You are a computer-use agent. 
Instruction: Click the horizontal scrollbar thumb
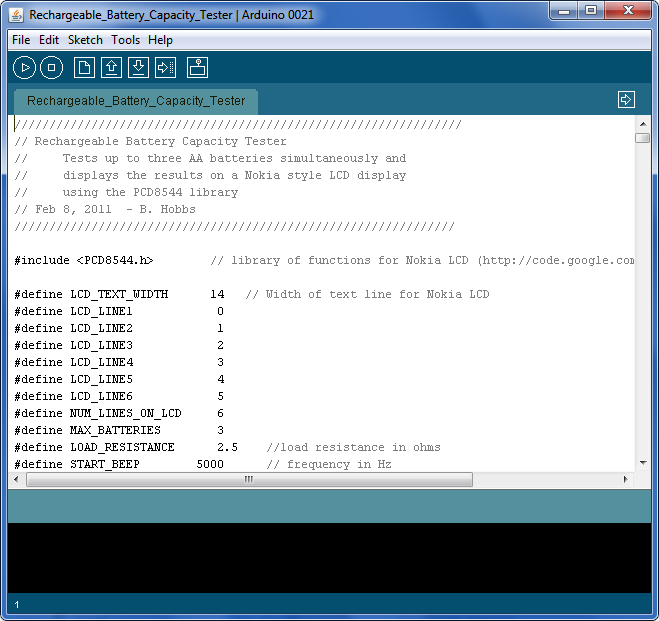249,479
